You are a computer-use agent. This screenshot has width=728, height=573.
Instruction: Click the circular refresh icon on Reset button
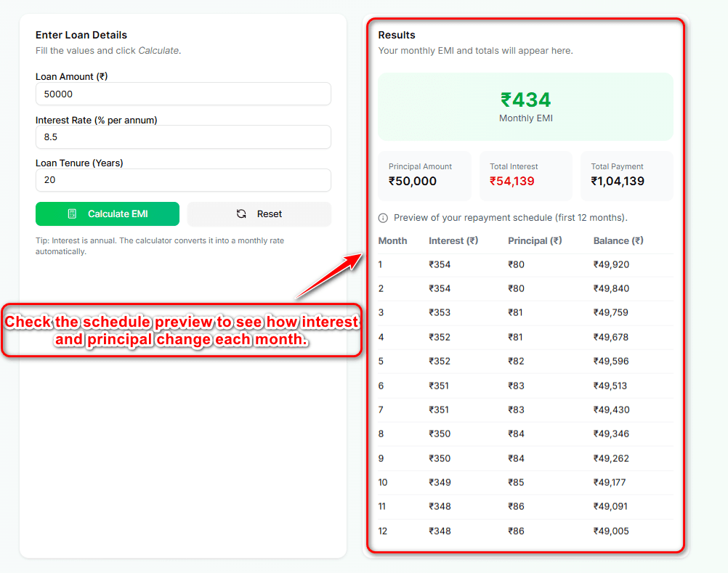242,214
